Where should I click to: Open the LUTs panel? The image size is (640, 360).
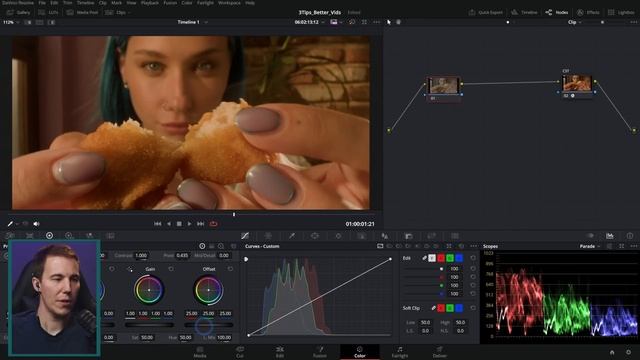click(x=48, y=13)
